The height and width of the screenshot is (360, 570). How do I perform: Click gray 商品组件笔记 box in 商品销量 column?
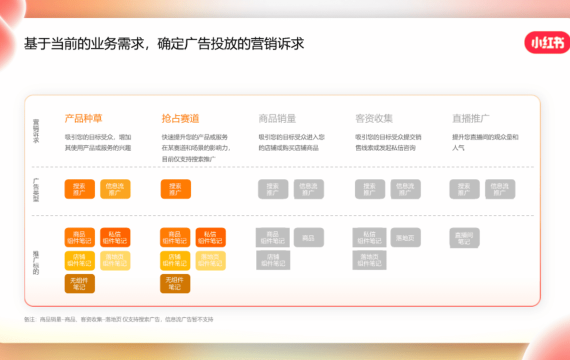[x=273, y=237]
